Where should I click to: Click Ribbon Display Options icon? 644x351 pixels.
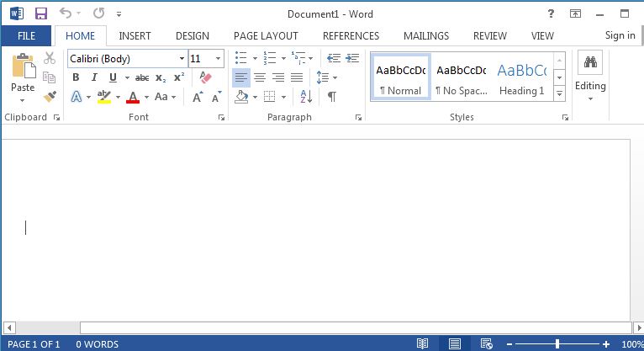pyautogui.click(x=575, y=13)
